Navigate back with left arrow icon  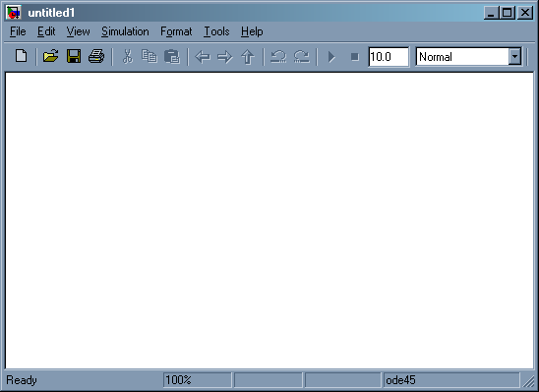coord(203,57)
